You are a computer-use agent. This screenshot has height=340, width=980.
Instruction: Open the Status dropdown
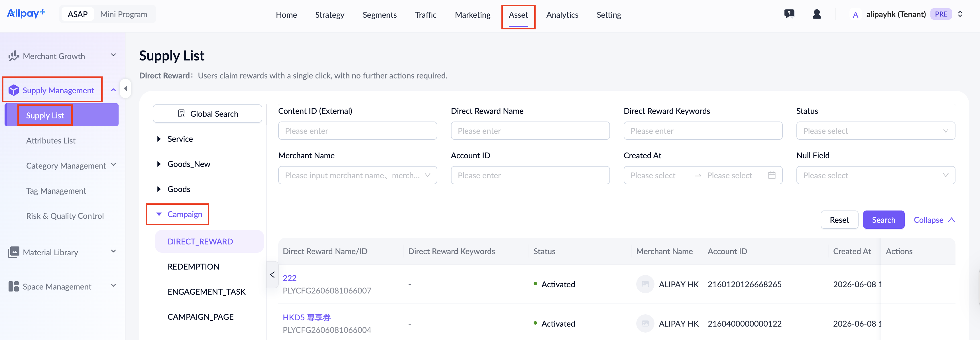(x=875, y=131)
